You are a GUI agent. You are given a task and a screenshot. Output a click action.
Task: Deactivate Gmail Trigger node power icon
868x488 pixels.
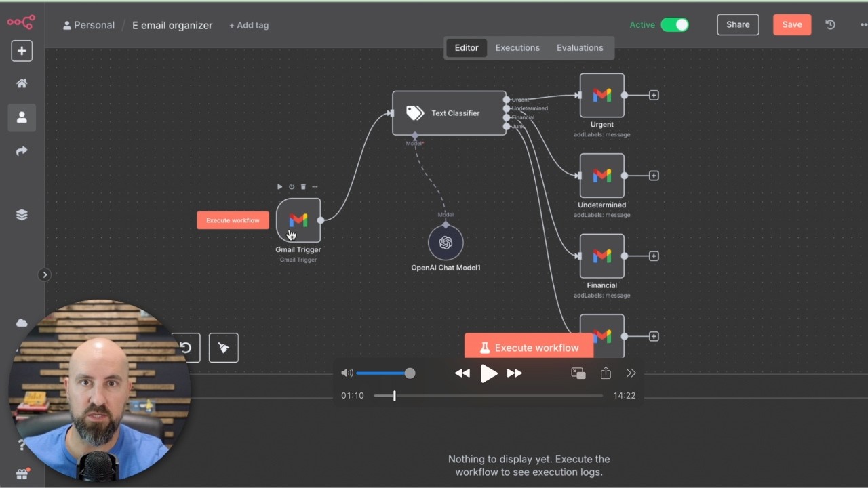point(292,186)
